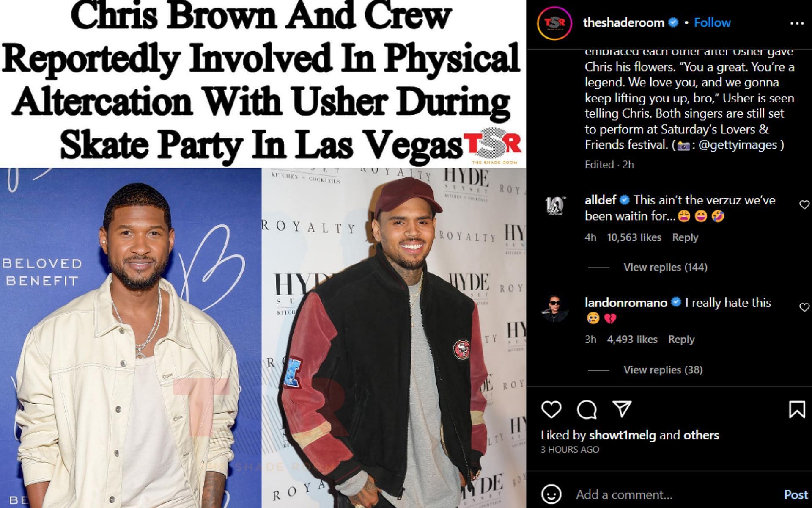Open theshaderoom profile picture
812x508 pixels.
[554, 23]
